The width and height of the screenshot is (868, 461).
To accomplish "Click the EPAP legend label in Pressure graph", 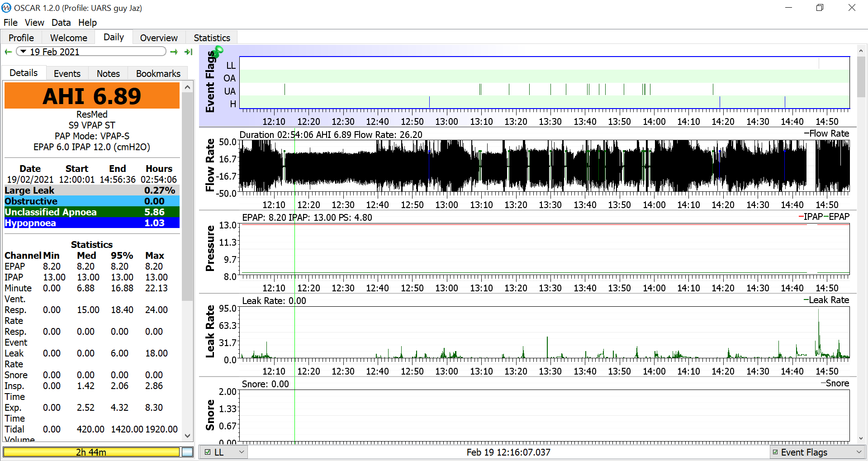I will pyautogui.click(x=837, y=217).
